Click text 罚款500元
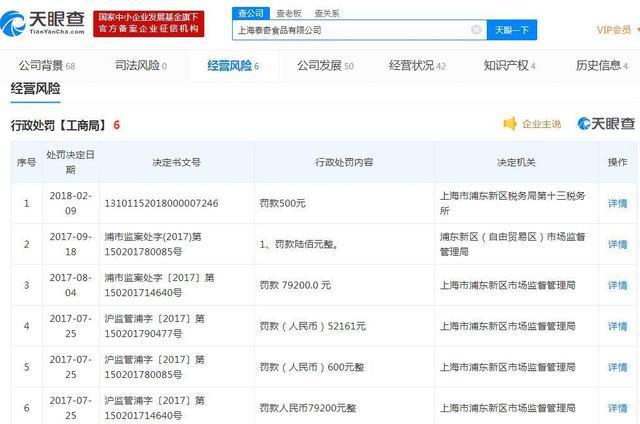 [282, 203]
